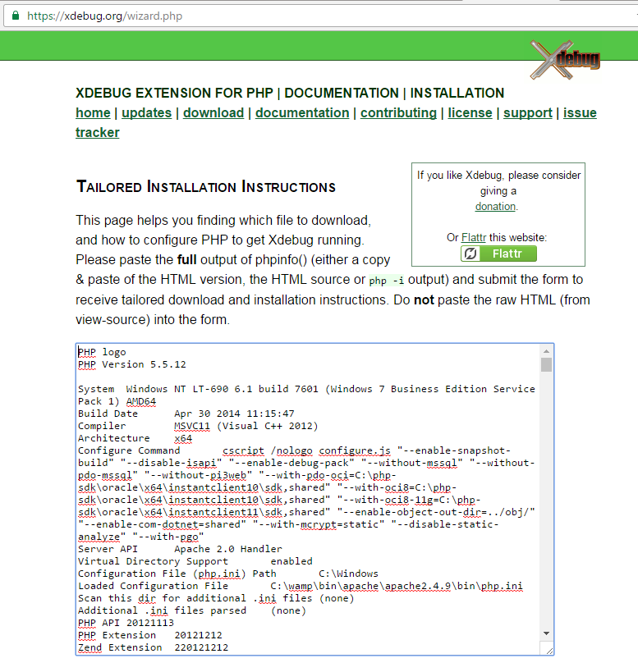Open the documentation link

pyautogui.click(x=302, y=112)
